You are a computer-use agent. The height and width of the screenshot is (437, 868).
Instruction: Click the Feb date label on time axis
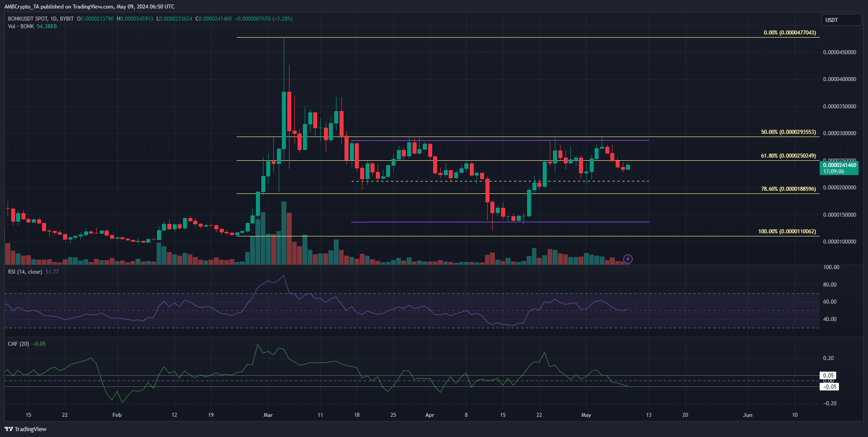coord(117,415)
